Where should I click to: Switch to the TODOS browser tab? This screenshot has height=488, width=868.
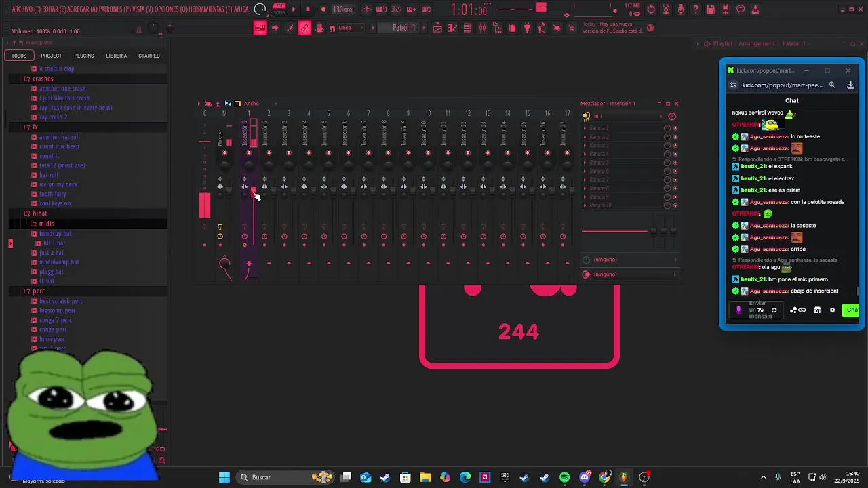(19, 56)
